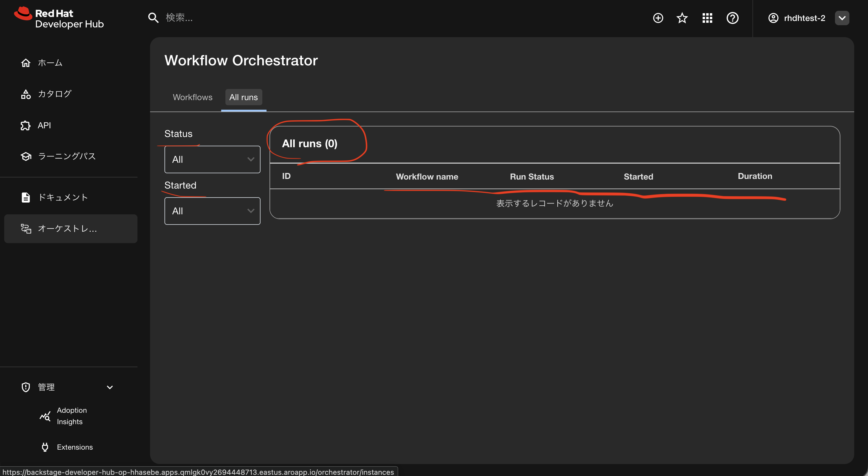
Task: Open the Started filter dropdown
Action: coord(212,211)
